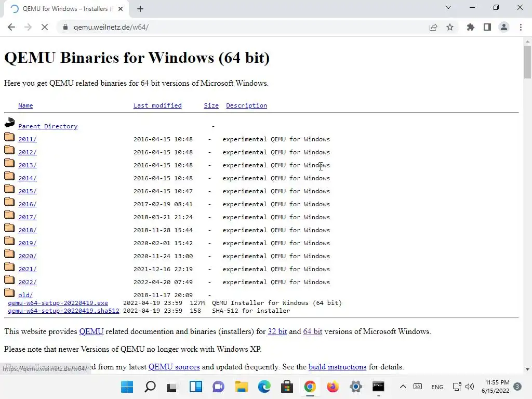Screen dimensions: 532x399
Task: Open the Teams Chat taskbar icon
Action: coord(219,387)
